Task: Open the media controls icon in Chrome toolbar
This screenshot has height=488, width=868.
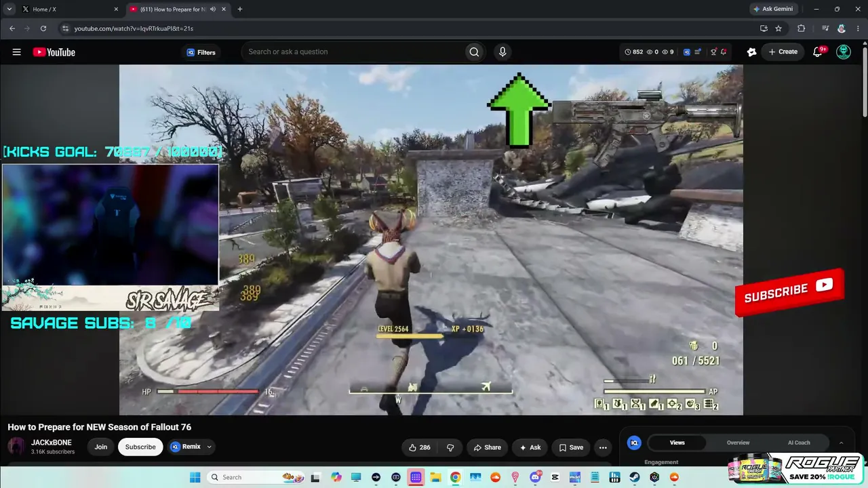Action: [825, 28]
